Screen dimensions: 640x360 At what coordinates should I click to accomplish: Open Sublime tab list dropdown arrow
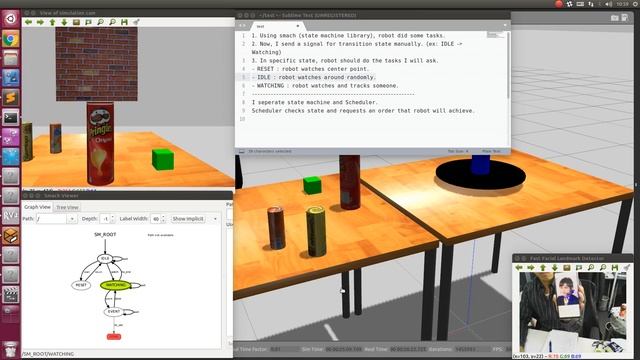pos(505,25)
